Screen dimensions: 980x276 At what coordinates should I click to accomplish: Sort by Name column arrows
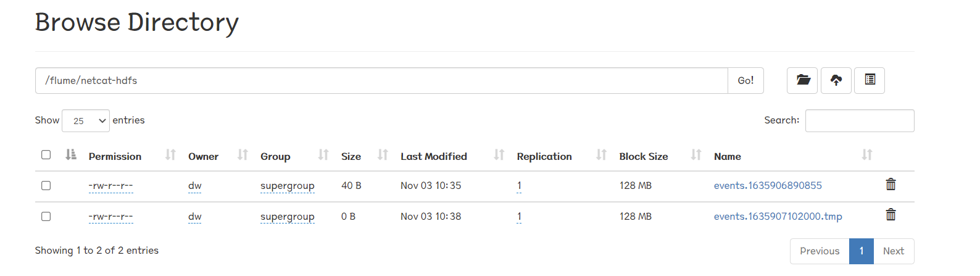point(867,155)
